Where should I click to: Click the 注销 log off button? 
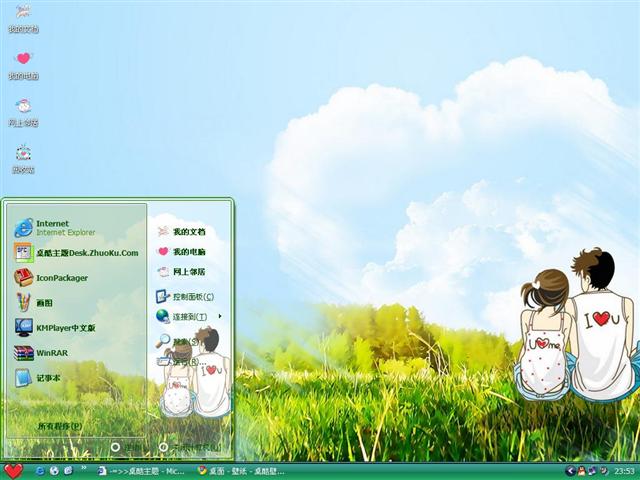(127, 447)
